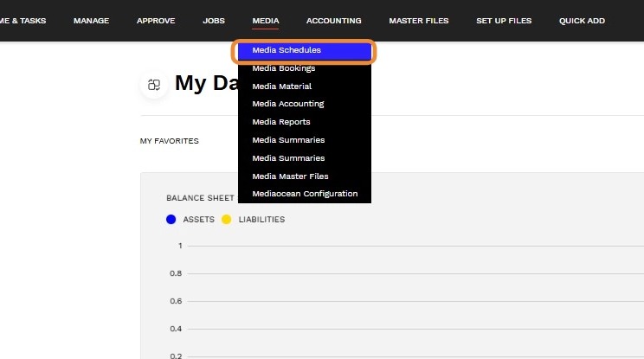The width and height of the screenshot is (644, 359).
Task: Click the Balance Sheet chart title
Action: pos(200,198)
